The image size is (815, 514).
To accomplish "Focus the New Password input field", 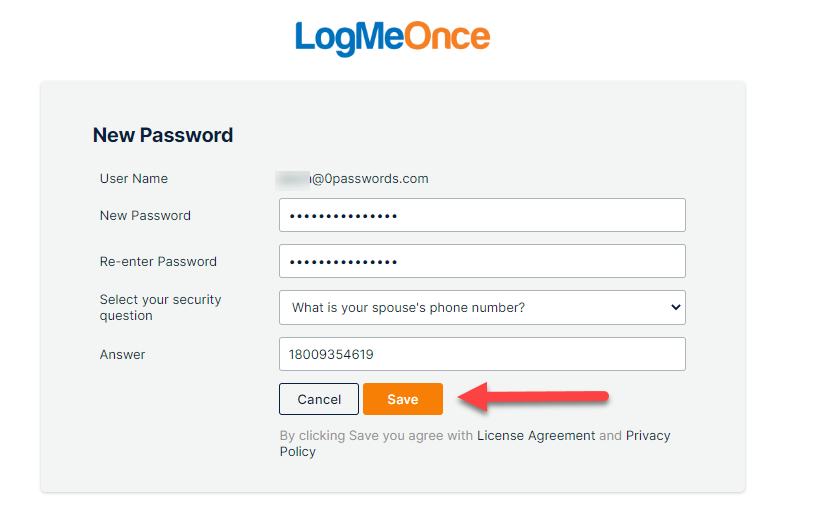I will [x=482, y=215].
